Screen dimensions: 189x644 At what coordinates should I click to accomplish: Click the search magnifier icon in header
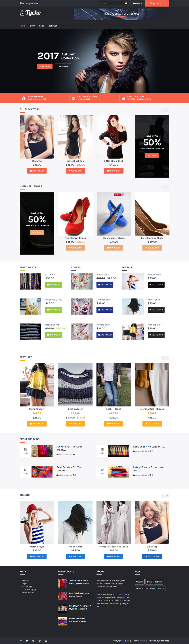126,3
